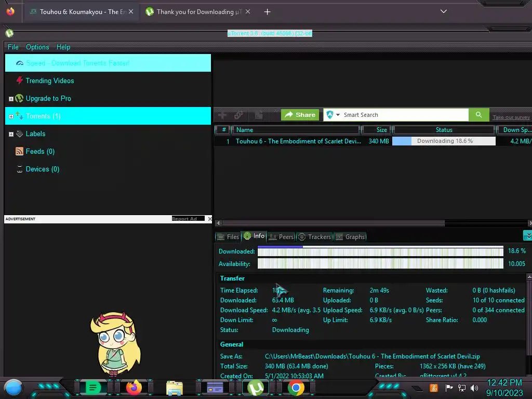Click the Add Torrent from URL link icon
The image size is (532, 399).
click(238, 115)
